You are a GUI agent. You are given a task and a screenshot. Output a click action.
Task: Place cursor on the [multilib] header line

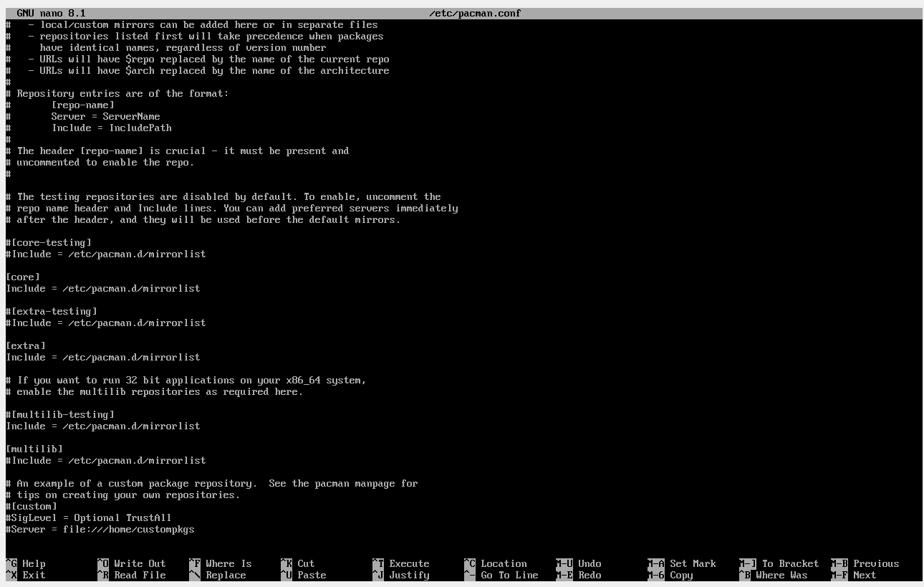click(x=34, y=449)
